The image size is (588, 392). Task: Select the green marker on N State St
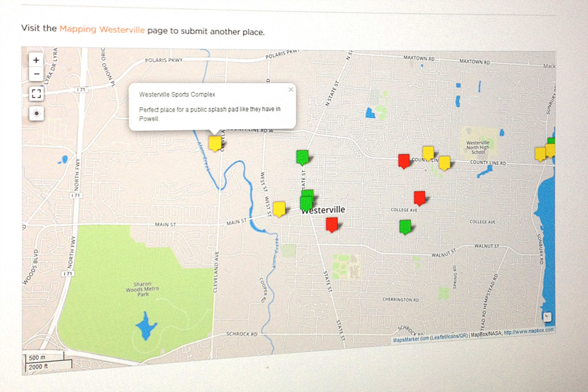pos(302,156)
